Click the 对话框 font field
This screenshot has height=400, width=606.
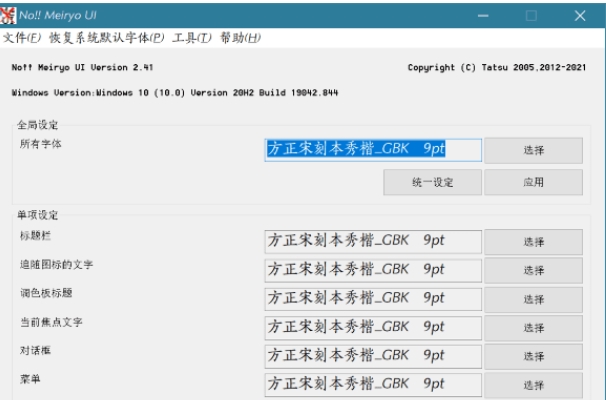373,356
